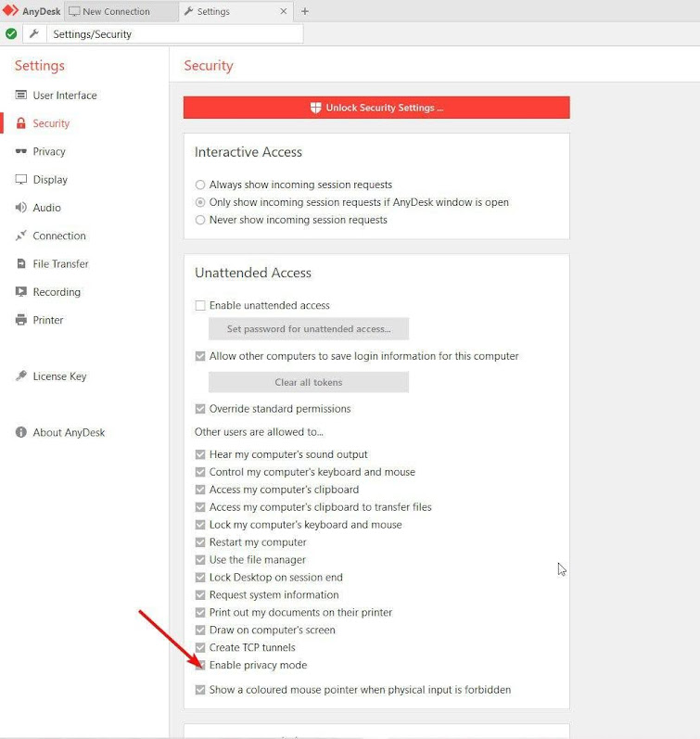Click the License Key icon
Screen dimensions: 700x739
pos(20,376)
